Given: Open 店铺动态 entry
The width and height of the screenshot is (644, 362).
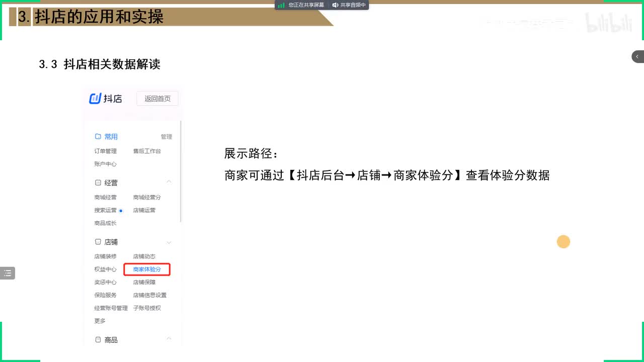Looking at the screenshot, I should point(144,256).
